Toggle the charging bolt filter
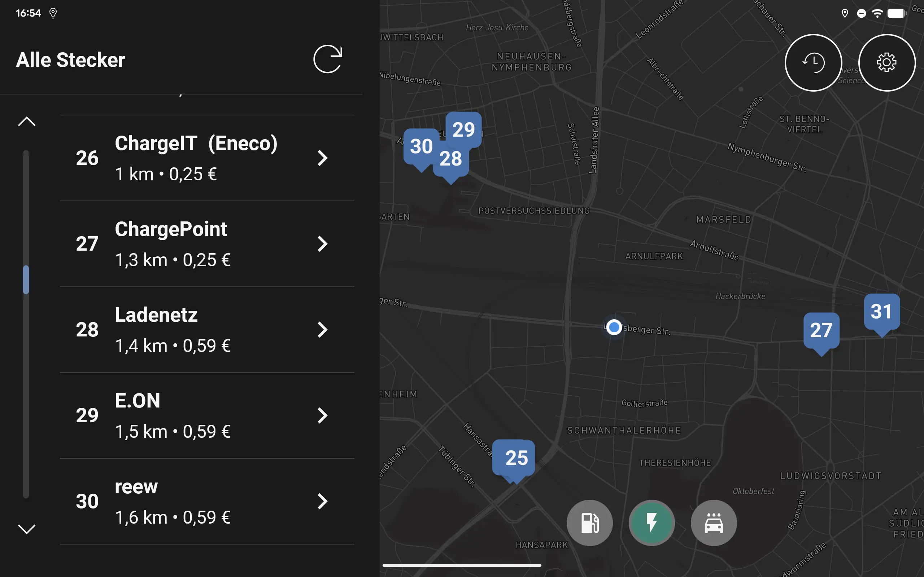The width and height of the screenshot is (924, 577). [x=652, y=523]
